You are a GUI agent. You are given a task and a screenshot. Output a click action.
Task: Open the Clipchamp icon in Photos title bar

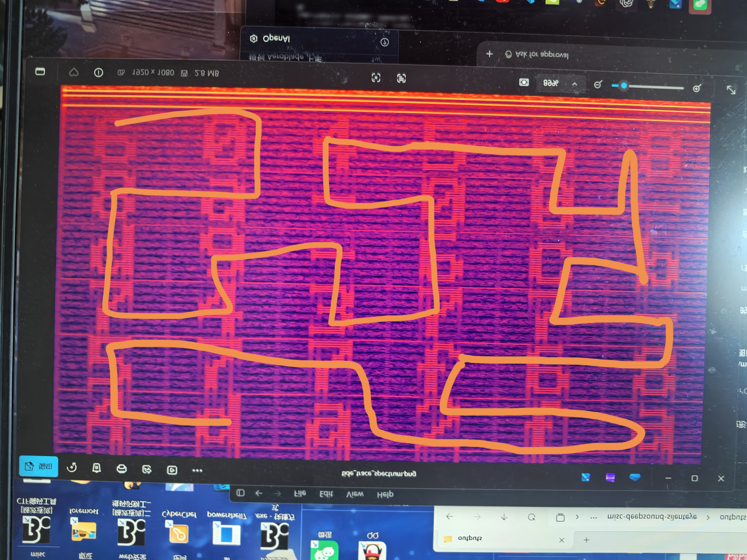coord(586,477)
